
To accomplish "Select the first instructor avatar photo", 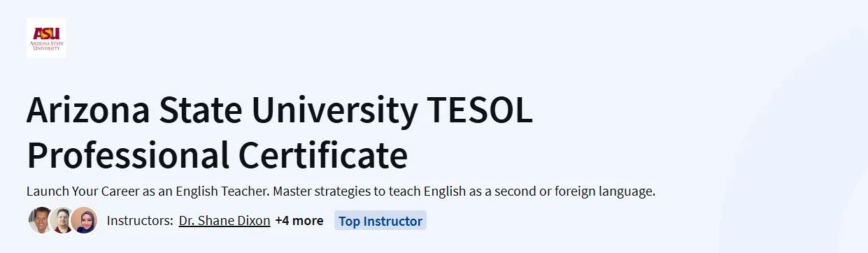I will [41, 221].
